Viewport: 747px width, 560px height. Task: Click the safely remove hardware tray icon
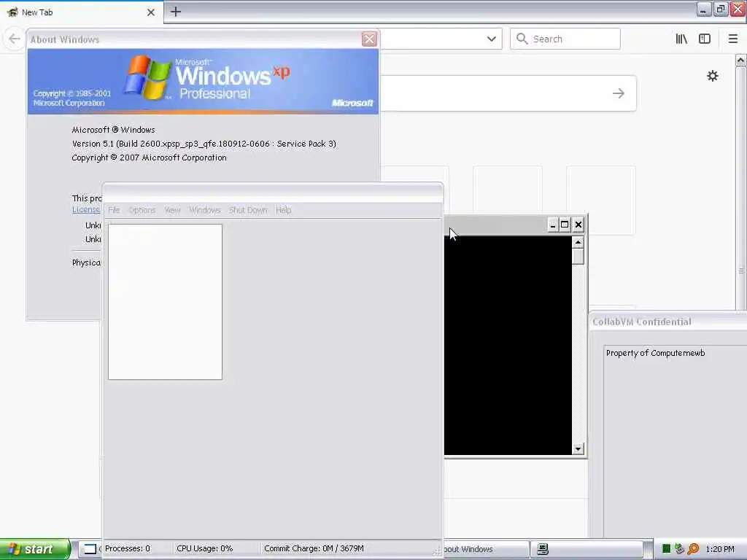tap(679, 549)
